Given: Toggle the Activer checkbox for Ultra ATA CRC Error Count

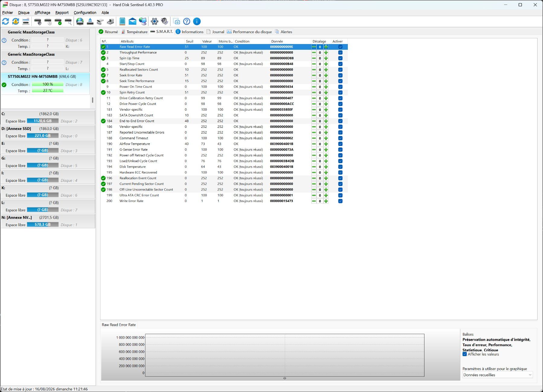Looking at the screenshot, I should [340, 195].
